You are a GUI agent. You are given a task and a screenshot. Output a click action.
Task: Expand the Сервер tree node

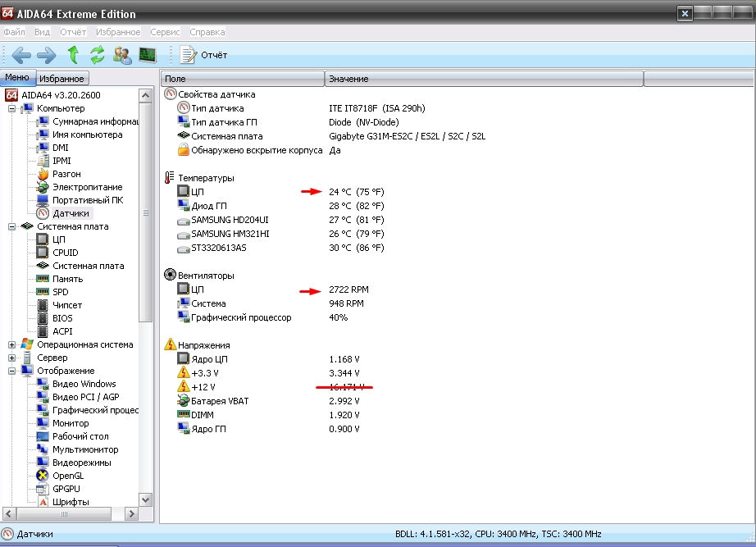[x=11, y=358]
